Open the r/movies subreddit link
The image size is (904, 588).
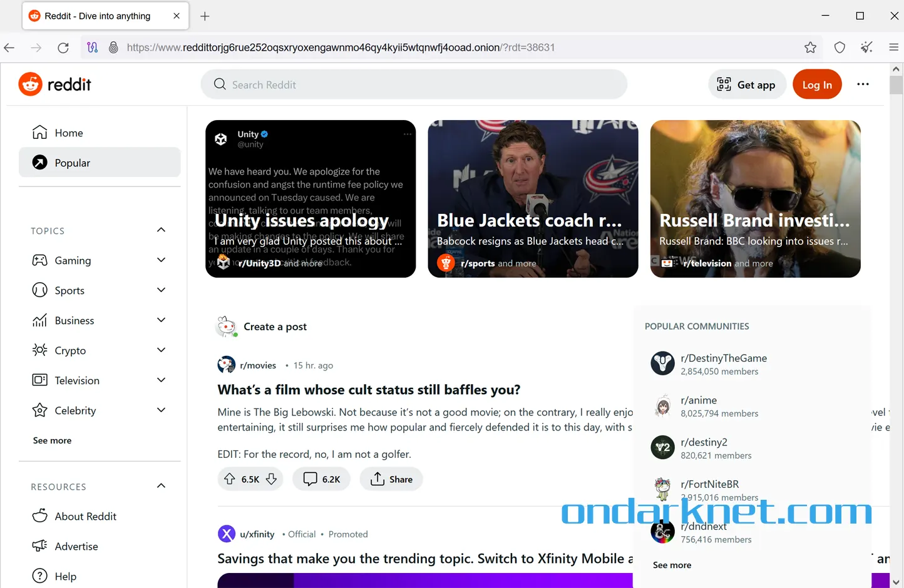click(258, 365)
